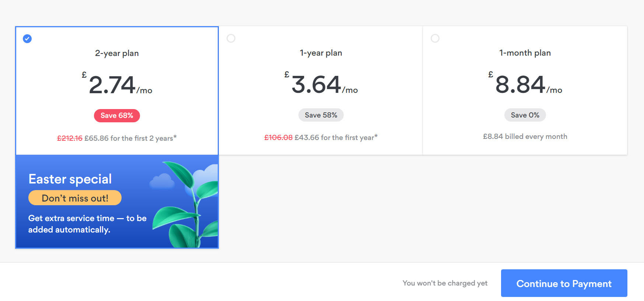Click the grey Save 58% badge
The image size is (644, 301).
(x=321, y=115)
